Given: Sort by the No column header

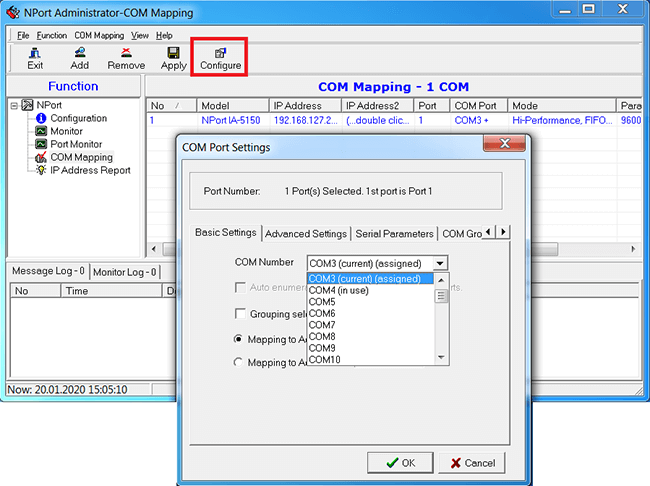Looking at the screenshot, I should [x=172, y=106].
